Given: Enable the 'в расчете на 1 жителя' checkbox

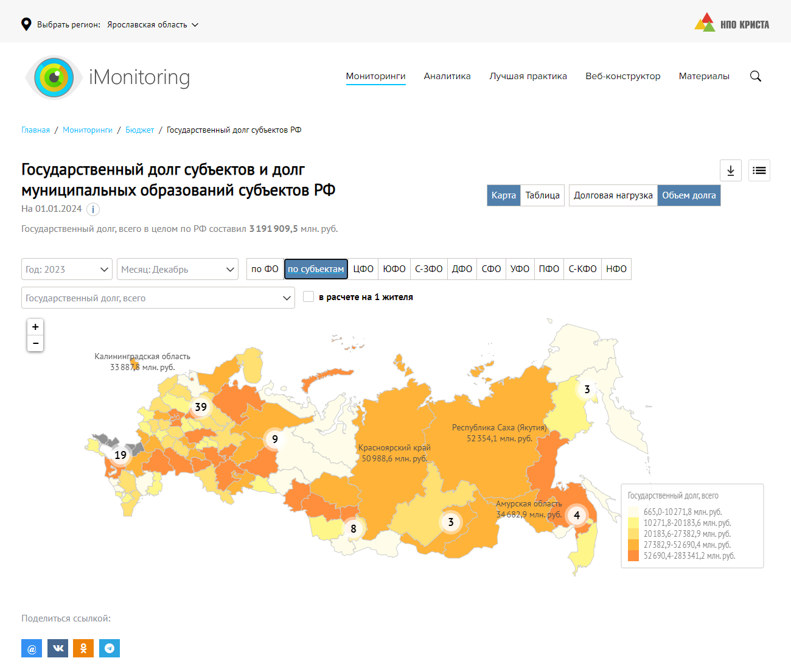Looking at the screenshot, I should click(x=308, y=296).
